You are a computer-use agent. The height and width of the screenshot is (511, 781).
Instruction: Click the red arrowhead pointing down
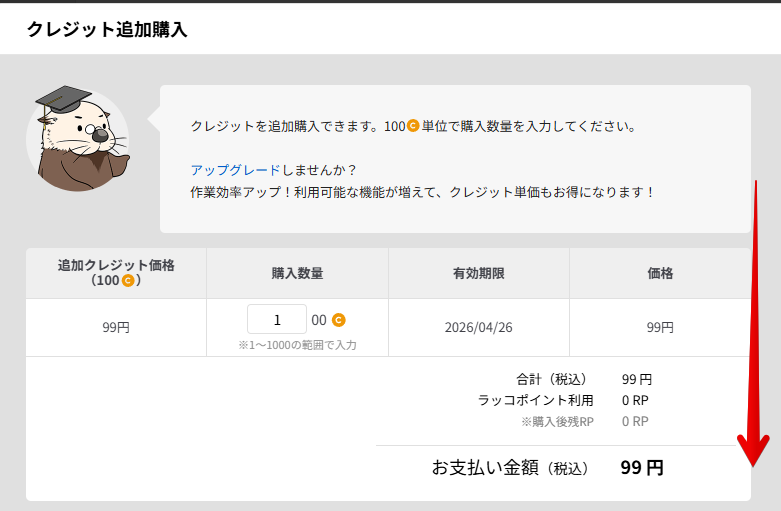tap(752, 453)
